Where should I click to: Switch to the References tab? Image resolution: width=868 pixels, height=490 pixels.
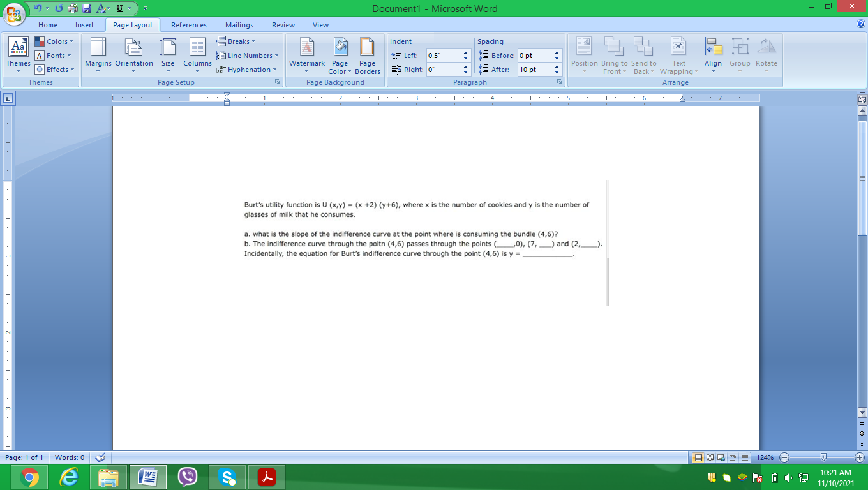point(188,25)
